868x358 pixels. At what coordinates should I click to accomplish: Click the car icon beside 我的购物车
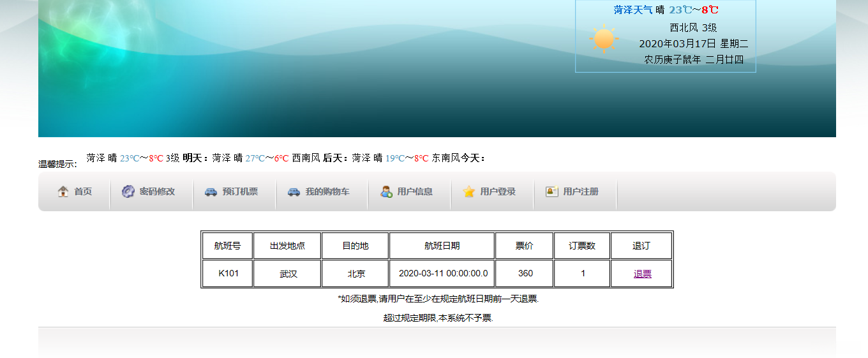click(x=294, y=191)
